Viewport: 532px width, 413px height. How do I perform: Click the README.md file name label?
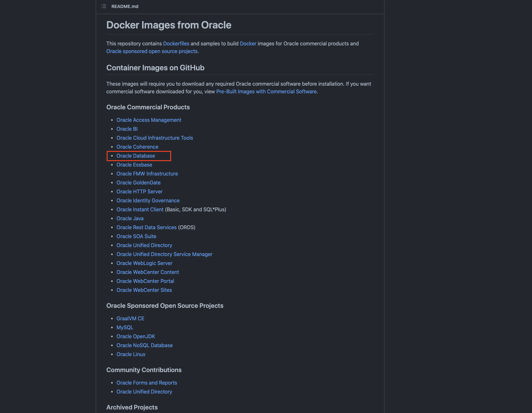[125, 6]
